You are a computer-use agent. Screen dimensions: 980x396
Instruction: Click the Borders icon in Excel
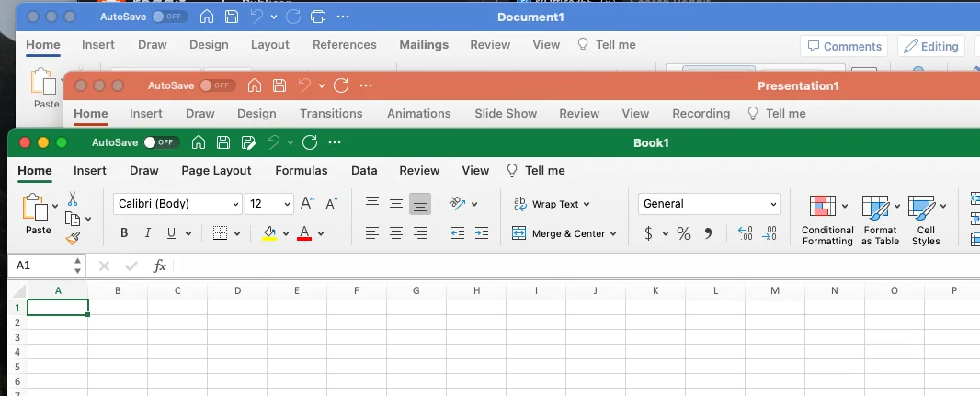click(x=220, y=233)
